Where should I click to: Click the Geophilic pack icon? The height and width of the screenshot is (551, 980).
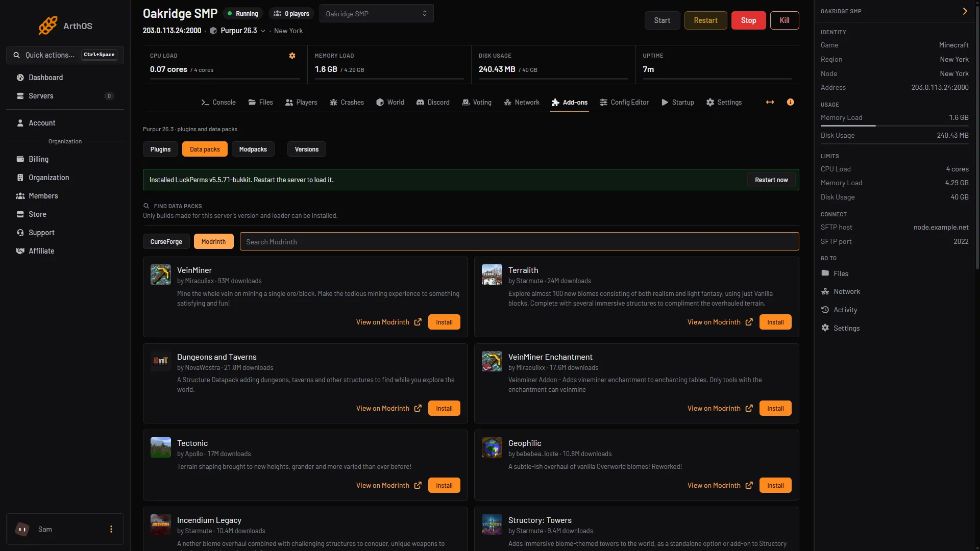coord(492,447)
